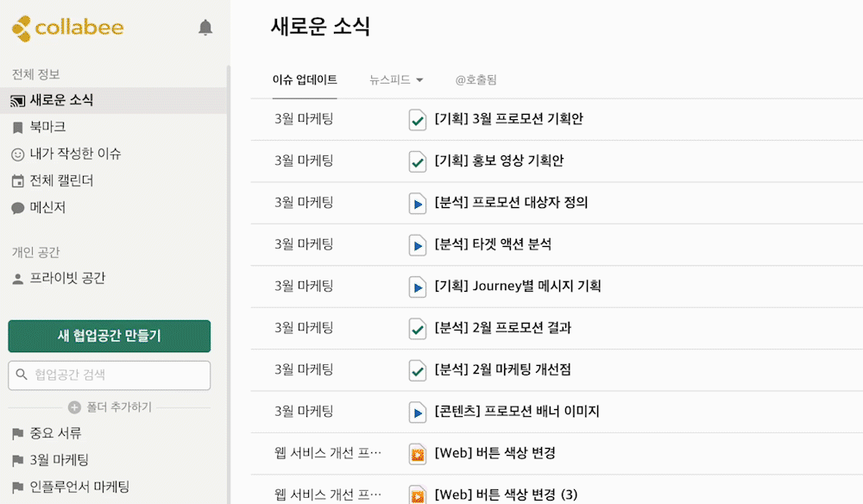The image size is (863, 504).
Task: Click the orange status icon for 버튼 색상 변경
Action: pyautogui.click(x=418, y=454)
